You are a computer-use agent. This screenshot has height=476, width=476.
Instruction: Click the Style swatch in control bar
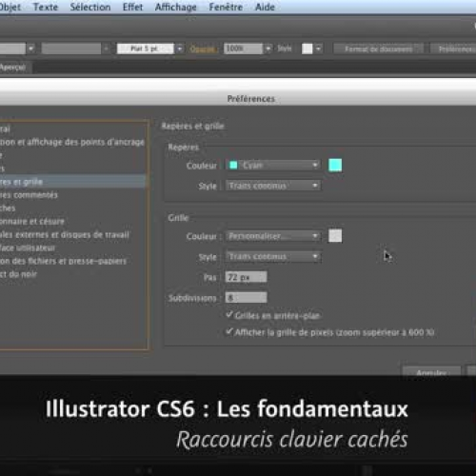[307, 49]
